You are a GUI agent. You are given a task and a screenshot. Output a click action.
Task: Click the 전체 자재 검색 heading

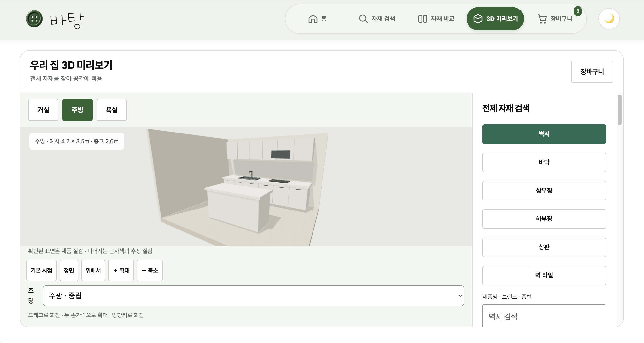click(x=506, y=108)
